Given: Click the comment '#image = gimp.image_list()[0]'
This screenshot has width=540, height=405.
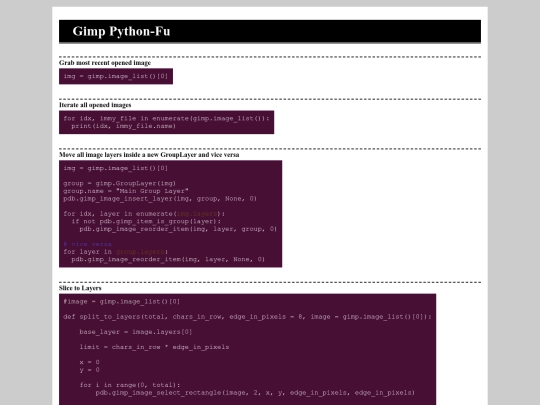Looking at the screenshot, I should [x=122, y=301].
